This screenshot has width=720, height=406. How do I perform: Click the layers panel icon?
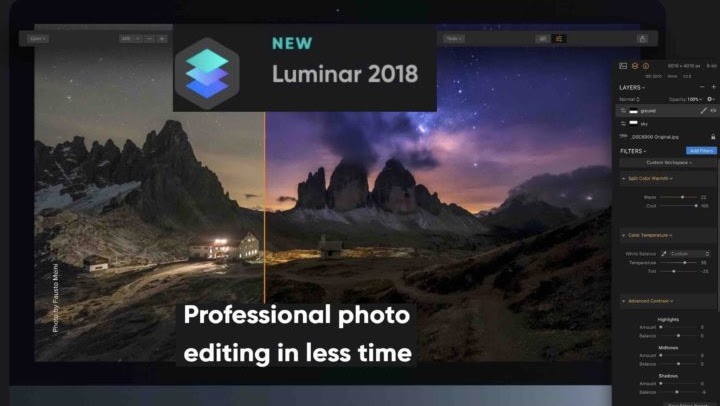coord(635,66)
